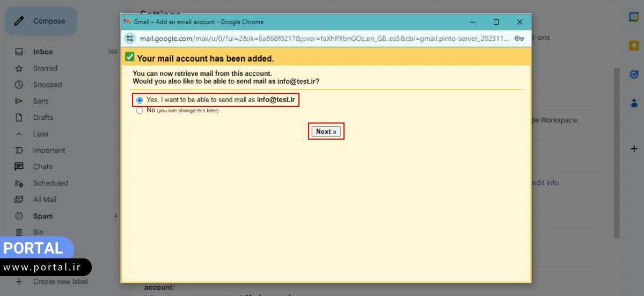
Task: Click the plus icon to get add-ons
Action: [634, 149]
